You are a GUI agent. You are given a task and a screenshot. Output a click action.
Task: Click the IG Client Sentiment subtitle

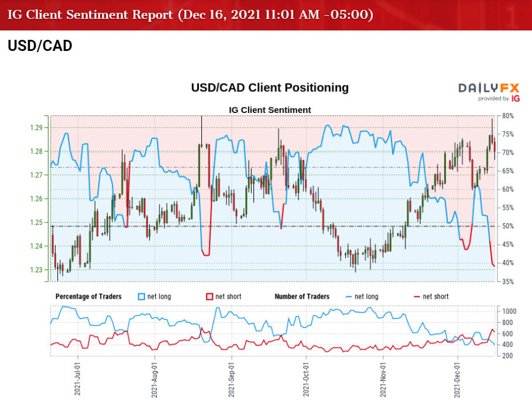270,110
